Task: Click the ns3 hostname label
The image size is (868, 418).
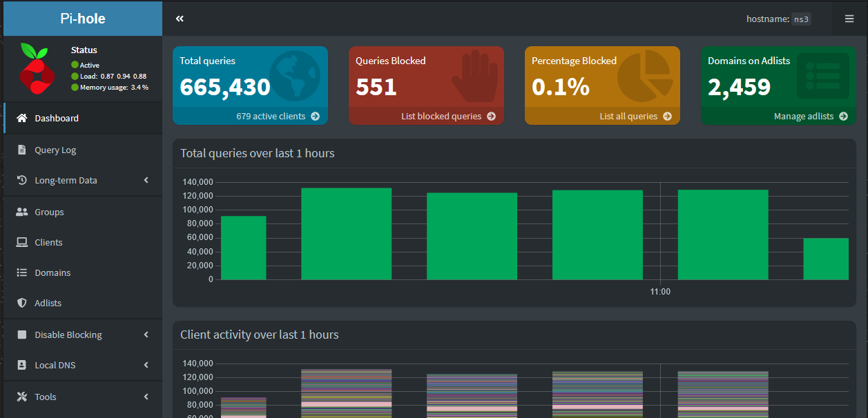Action: 801,19
